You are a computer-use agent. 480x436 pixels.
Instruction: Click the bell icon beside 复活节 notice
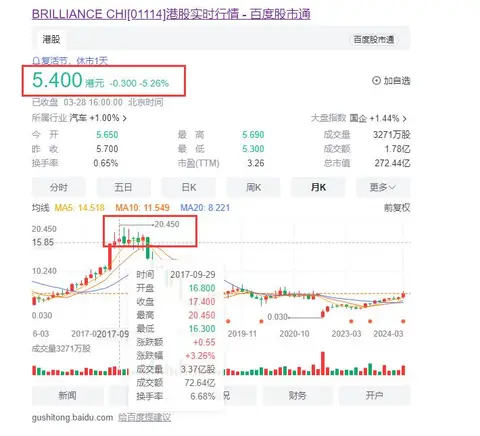[36, 61]
